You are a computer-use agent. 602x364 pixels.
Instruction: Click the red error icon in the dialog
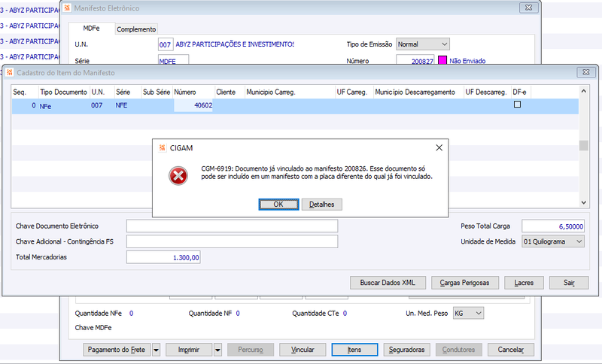tap(178, 176)
